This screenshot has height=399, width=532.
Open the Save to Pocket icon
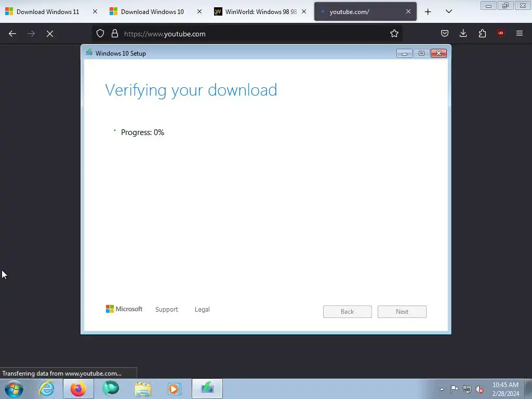point(445,33)
